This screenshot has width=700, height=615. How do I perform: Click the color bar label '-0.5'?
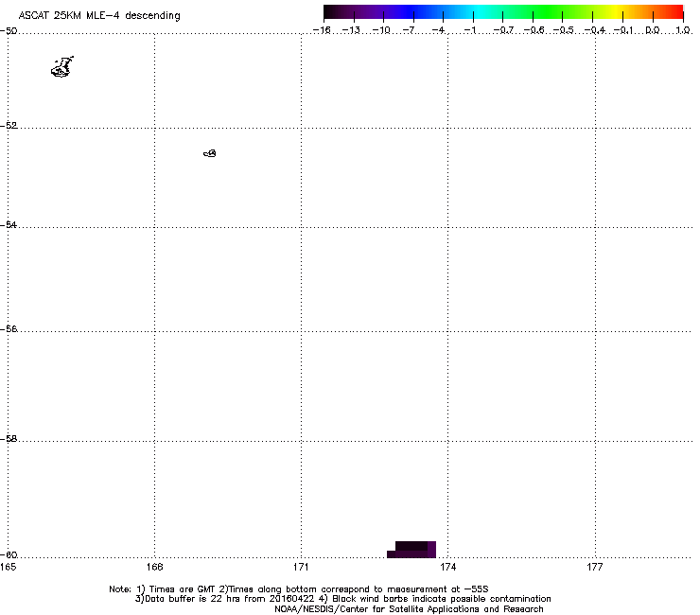[x=564, y=30]
